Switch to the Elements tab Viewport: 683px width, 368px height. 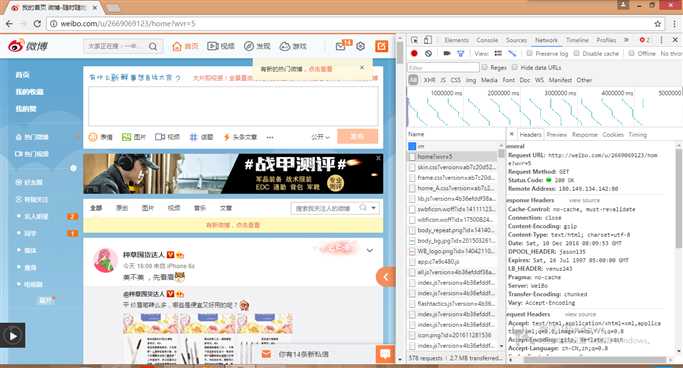[x=456, y=40]
